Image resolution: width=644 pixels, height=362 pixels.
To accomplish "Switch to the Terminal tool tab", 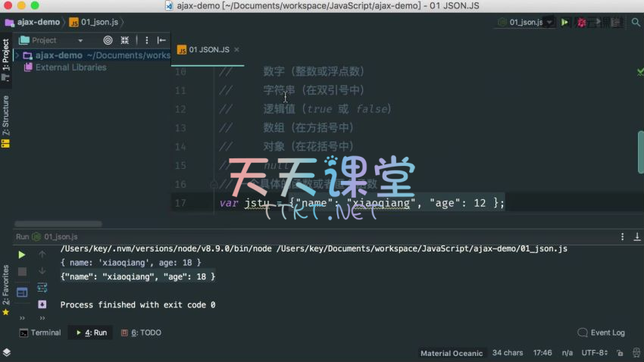I will tap(40, 332).
